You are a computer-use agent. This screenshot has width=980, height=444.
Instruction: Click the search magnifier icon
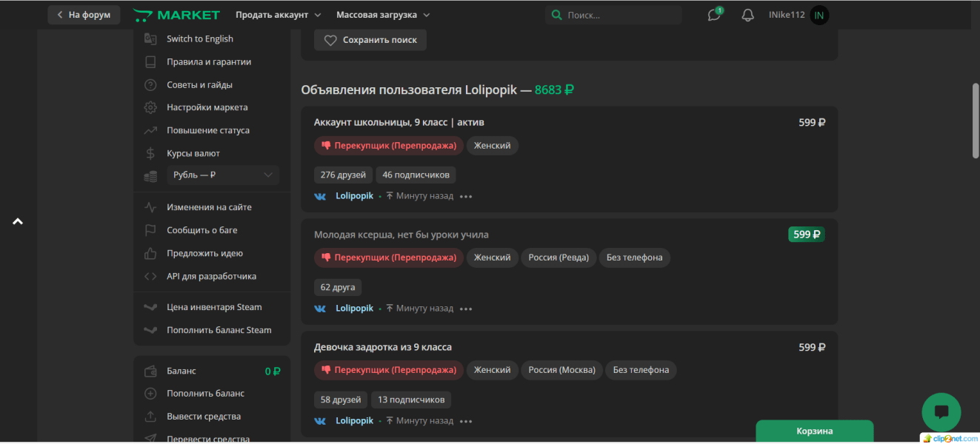556,14
